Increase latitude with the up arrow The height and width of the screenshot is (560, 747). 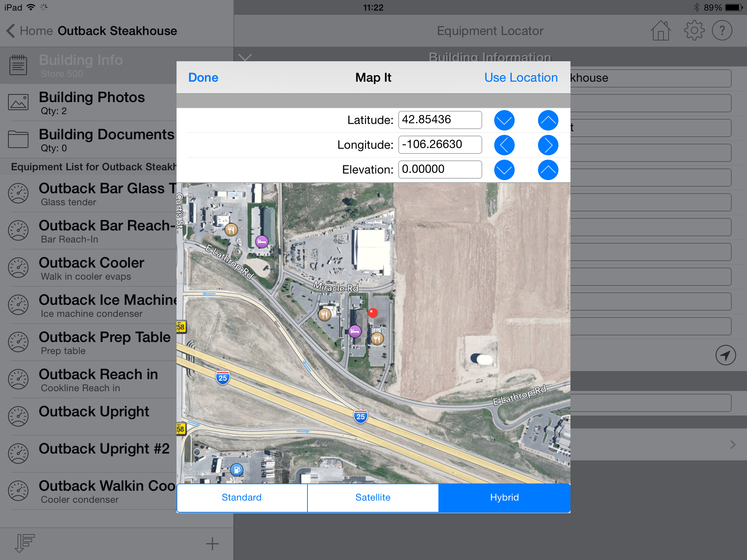click(548, 120)
